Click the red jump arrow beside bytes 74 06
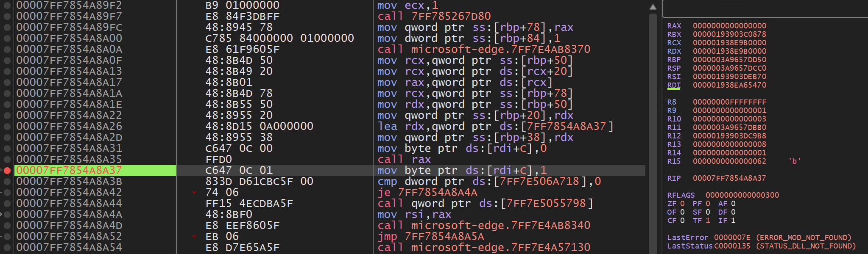Viewport: 868px width, 254px height. pos(194,193)
